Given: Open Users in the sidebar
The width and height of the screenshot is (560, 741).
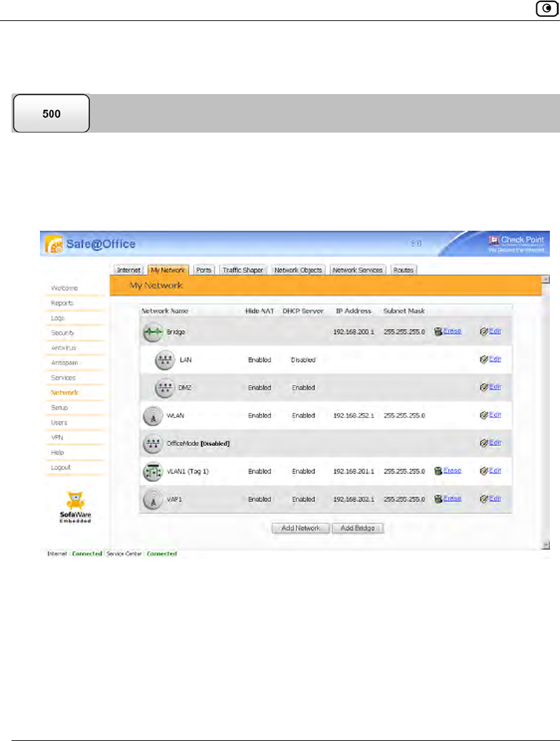Looking at the screenshot, I should (x=59, y=423).
